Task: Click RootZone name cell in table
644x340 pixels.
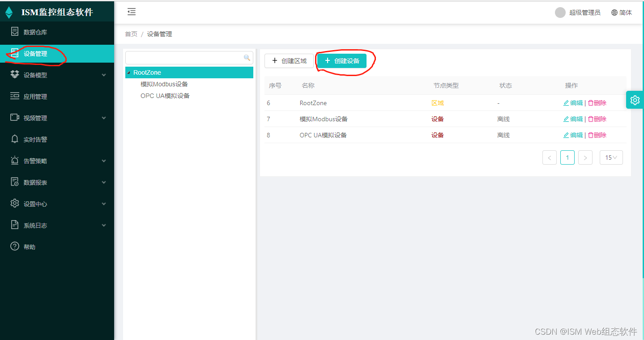Action: tap(313, 103)
